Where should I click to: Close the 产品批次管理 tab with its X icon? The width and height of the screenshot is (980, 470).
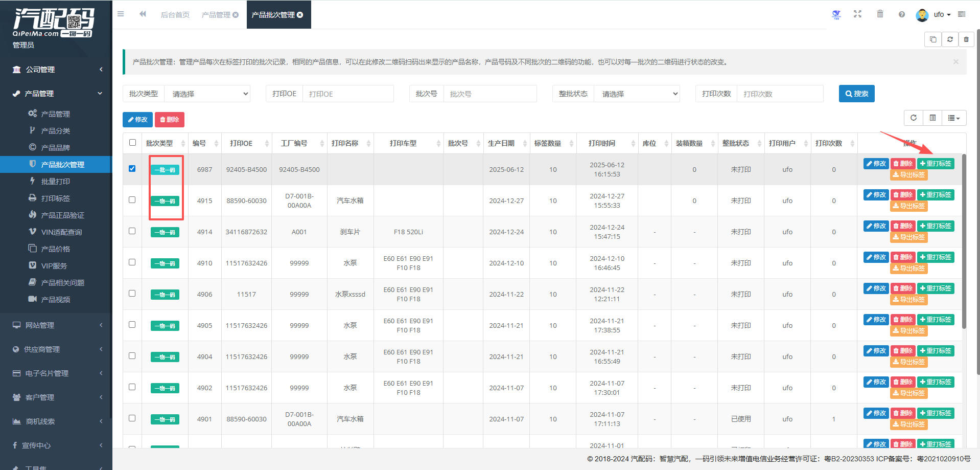tap(300, 15)
